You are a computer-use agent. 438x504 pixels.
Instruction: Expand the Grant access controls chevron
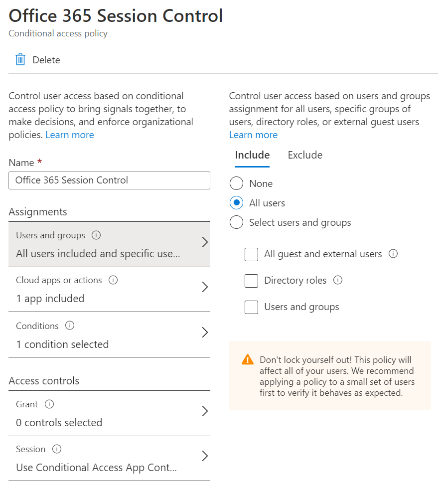pos(204,411)
